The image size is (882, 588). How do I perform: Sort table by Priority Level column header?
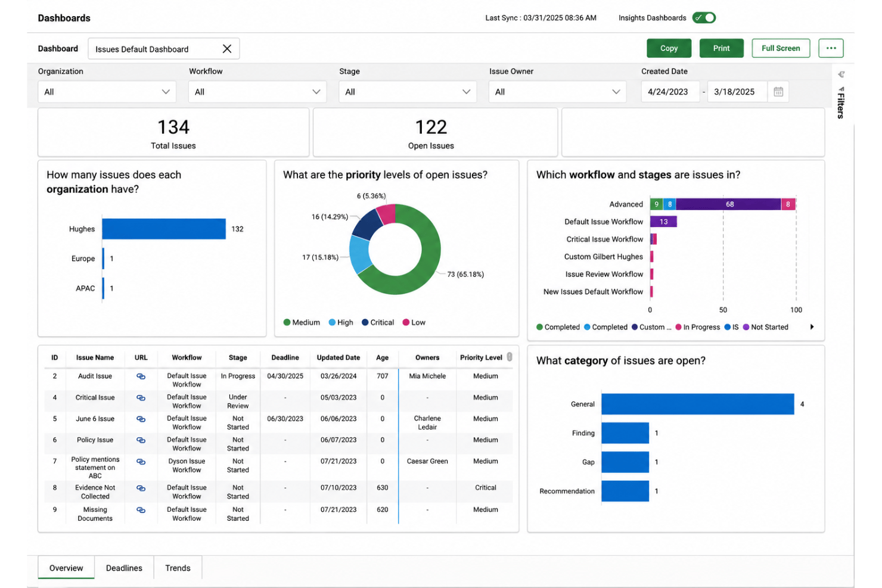[481, 357]
